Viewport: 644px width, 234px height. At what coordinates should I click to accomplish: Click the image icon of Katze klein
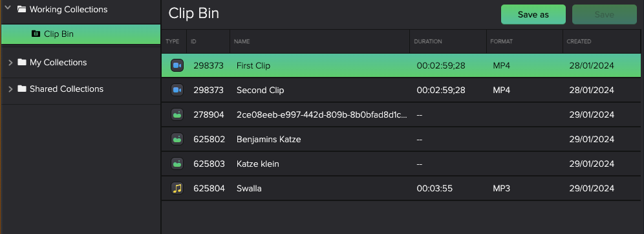(x=177, y=164)
